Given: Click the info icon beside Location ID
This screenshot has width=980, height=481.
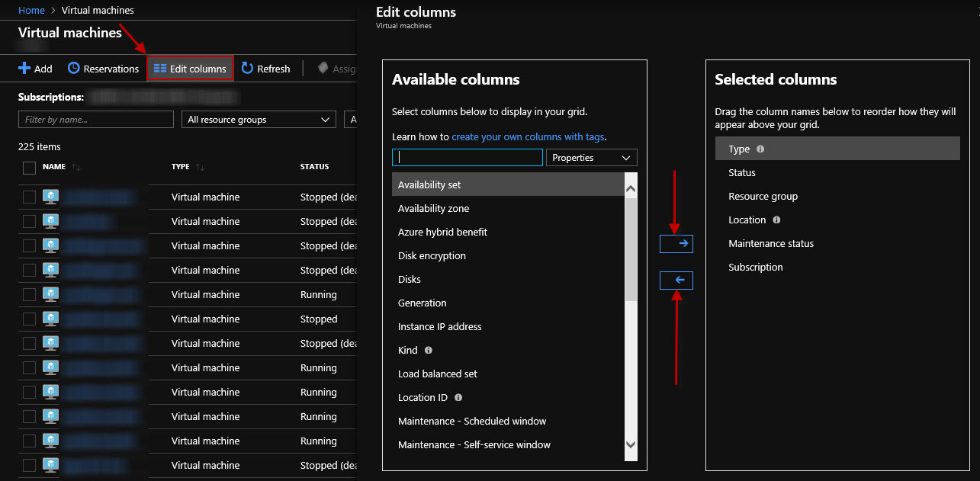Looking at the screenshot, I should (458, 397).
